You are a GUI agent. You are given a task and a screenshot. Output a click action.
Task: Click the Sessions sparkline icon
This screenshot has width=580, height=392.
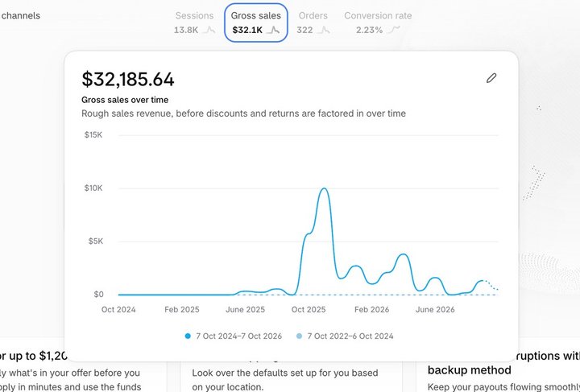coord(209,30)
